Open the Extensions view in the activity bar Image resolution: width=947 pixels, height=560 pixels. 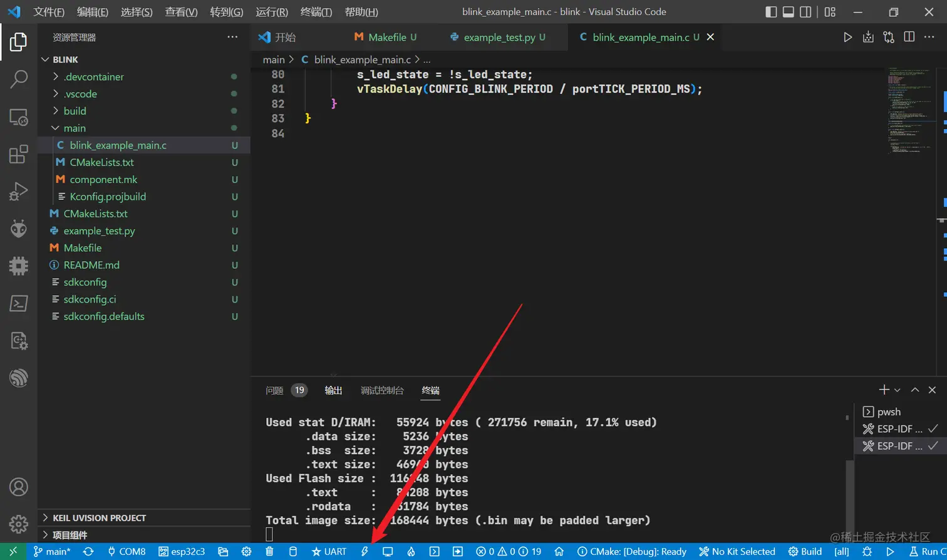point(19,154)
